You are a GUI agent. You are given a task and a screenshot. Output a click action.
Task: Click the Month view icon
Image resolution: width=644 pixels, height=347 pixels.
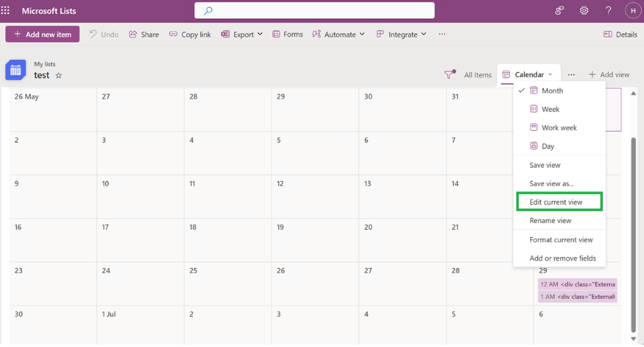[533, 91]
